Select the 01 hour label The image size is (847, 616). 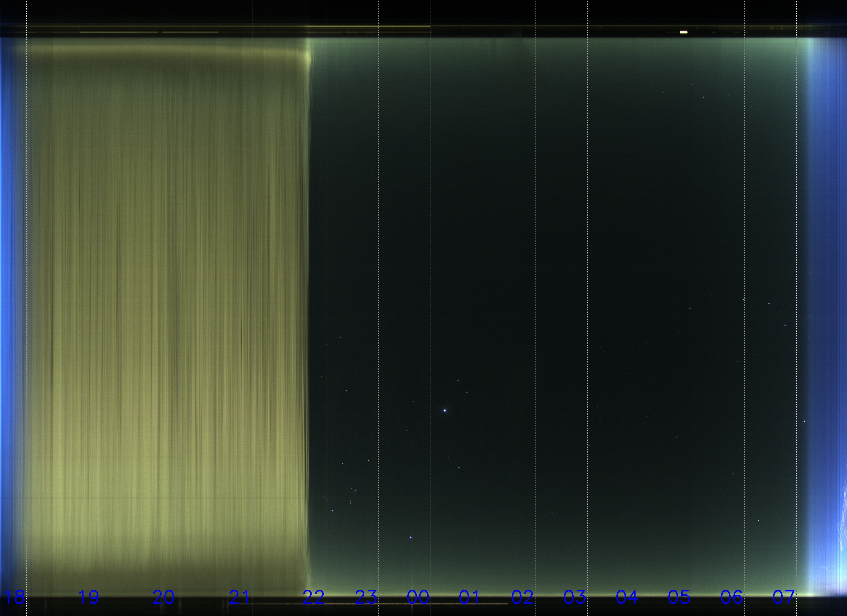469,597
